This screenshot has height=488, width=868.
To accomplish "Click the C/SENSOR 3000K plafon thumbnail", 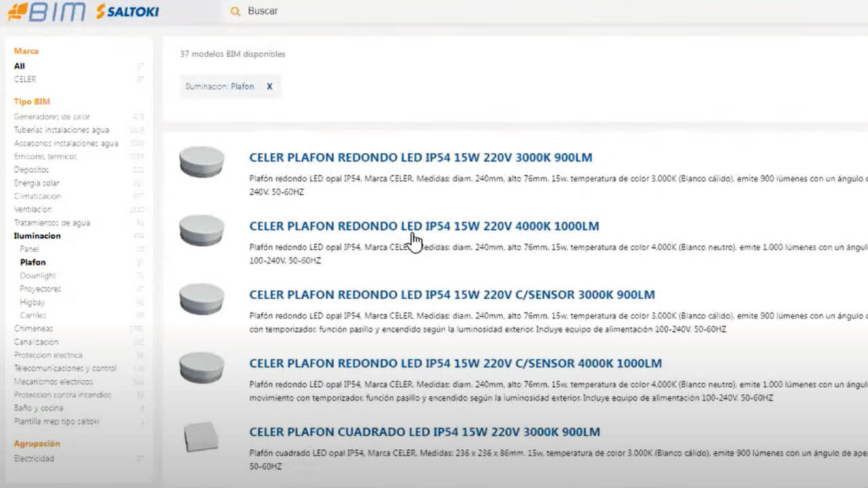I will pos(201,299).
